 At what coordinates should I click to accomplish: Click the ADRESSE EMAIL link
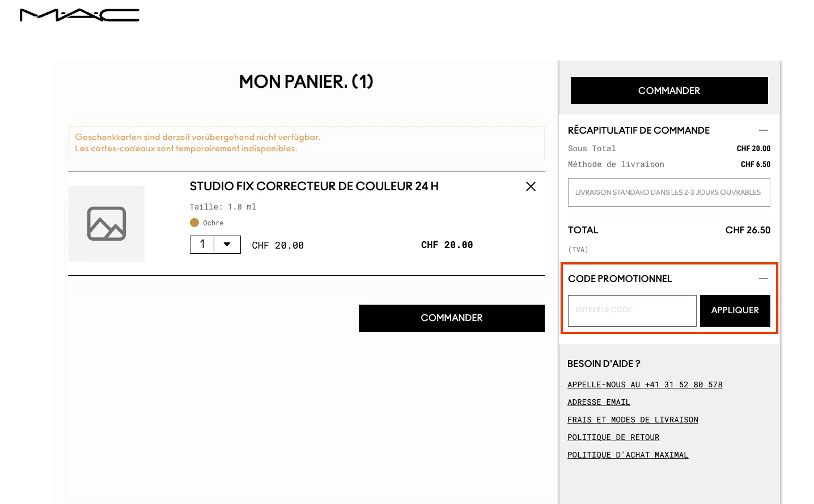(x=599, y=402)
